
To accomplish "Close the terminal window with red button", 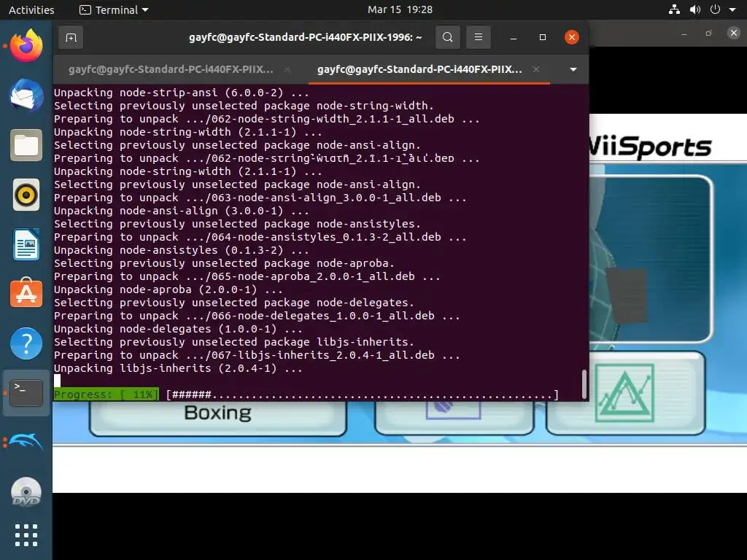I will (x=571, y=37).
